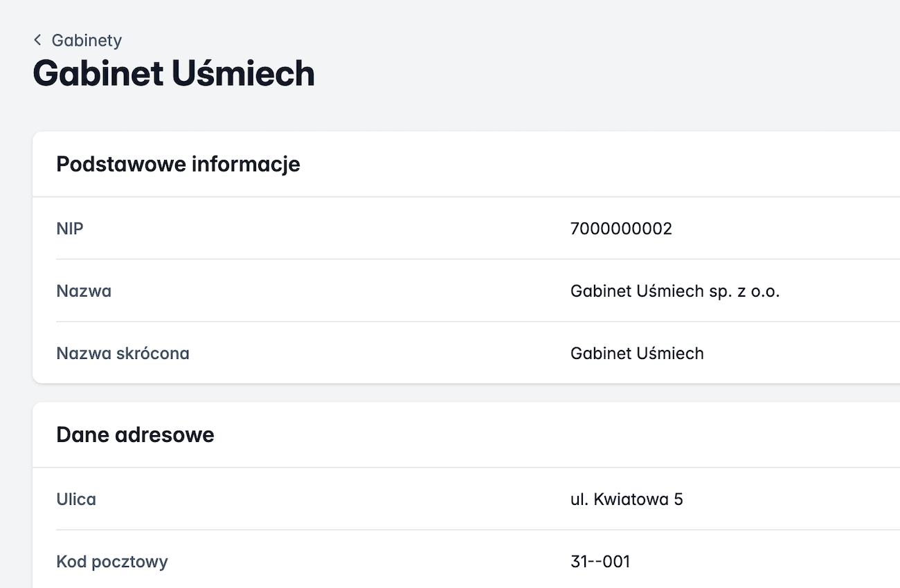The height and width of the screenshot is (588, 900).
Task: Click the back chevron icon next to Gabinety
Action: (37, 40)
